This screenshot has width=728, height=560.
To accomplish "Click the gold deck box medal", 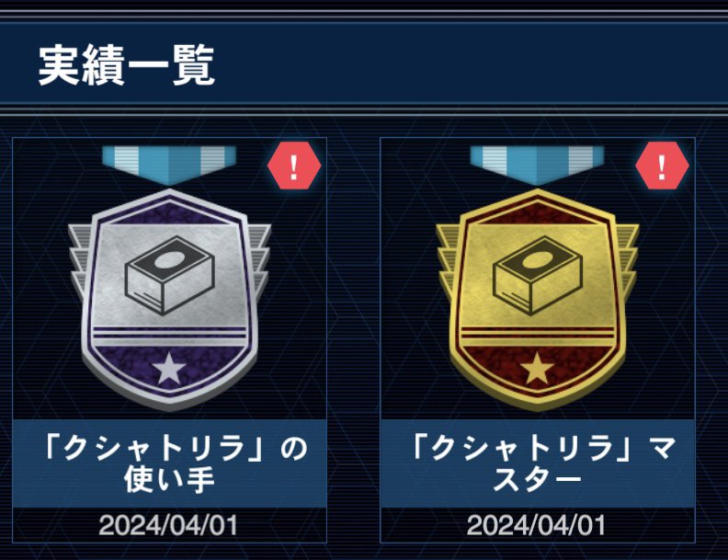I will (537, 300).
